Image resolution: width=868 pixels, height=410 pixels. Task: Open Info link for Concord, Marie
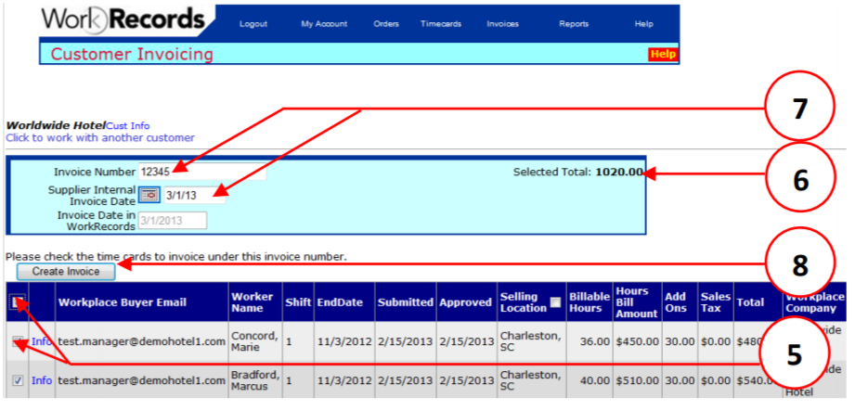tap(42, 341)
